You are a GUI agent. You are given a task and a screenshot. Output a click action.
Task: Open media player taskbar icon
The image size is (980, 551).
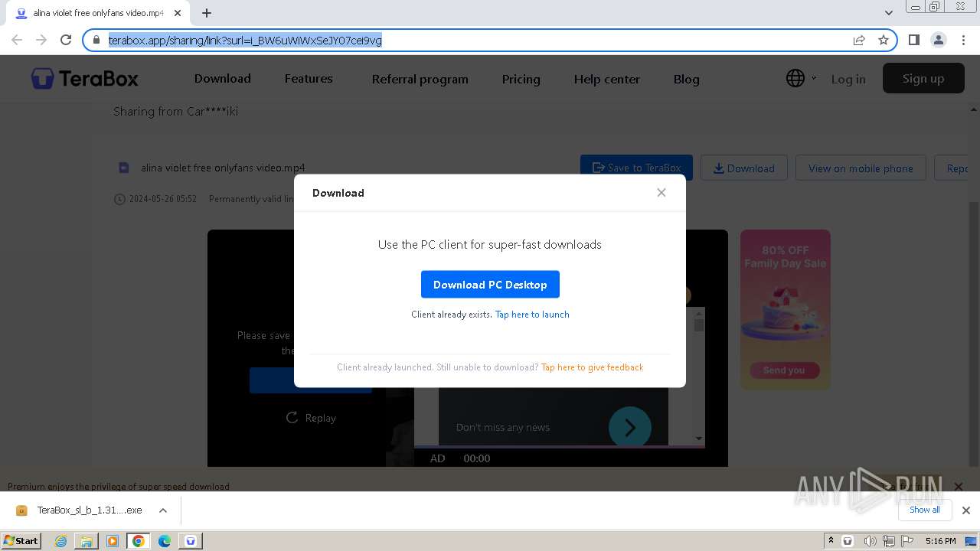point(113,541)
